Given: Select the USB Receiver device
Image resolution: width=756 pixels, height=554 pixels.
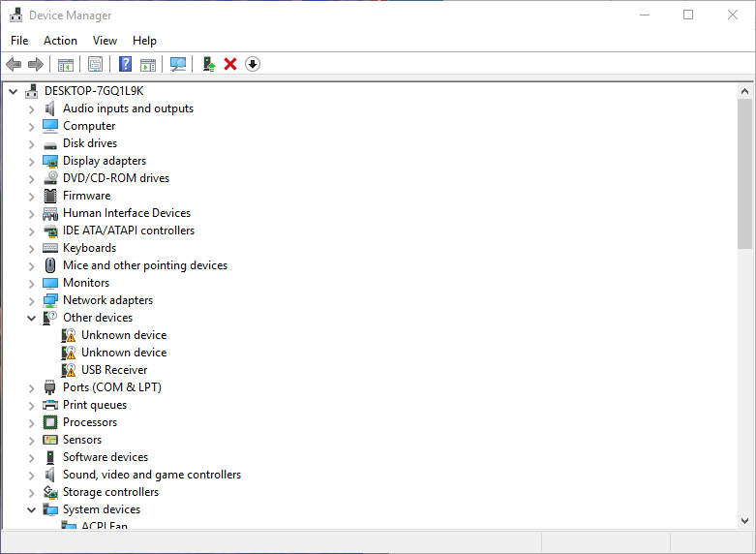Looking at the screenshot, I should click(x=114, y=370).
